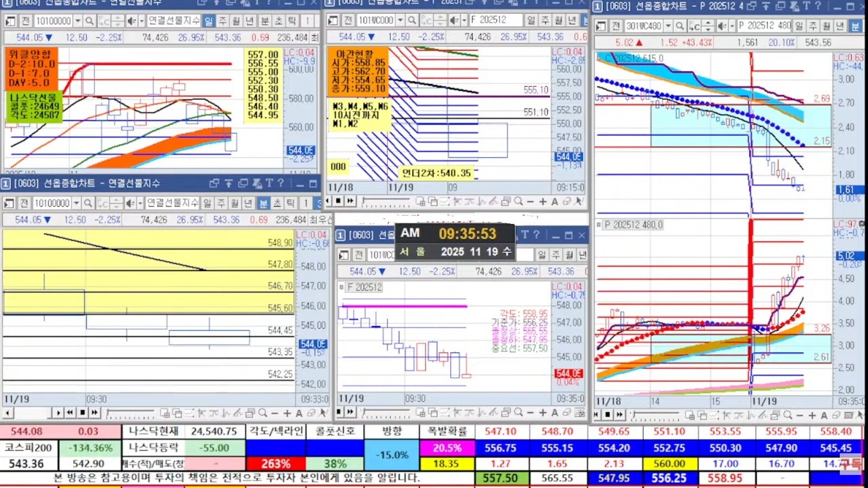Click the A text tool under the F 202512 chart with the 09:15 time axis
The image size is (868, 488).
554,202
